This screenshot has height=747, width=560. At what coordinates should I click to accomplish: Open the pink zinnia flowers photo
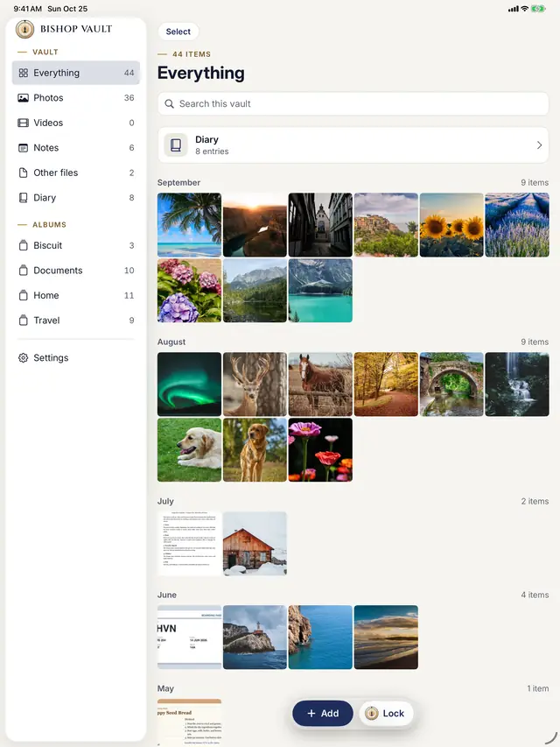tap(320, 450)
